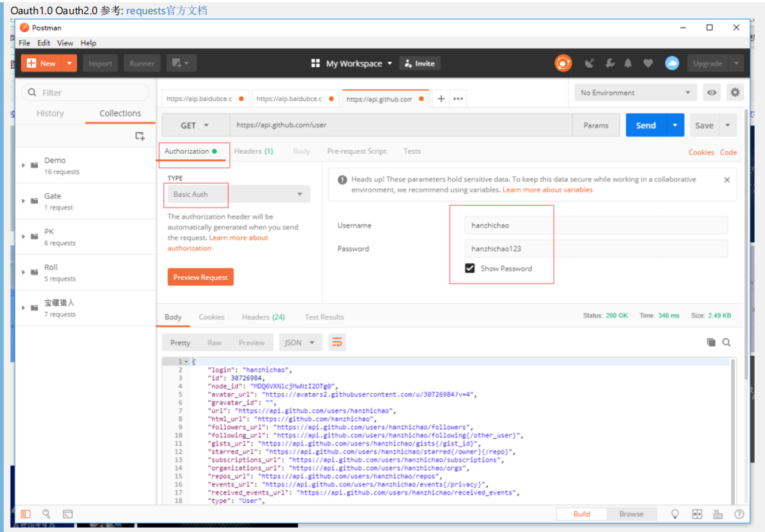Click the request URL field

point(401,125)
